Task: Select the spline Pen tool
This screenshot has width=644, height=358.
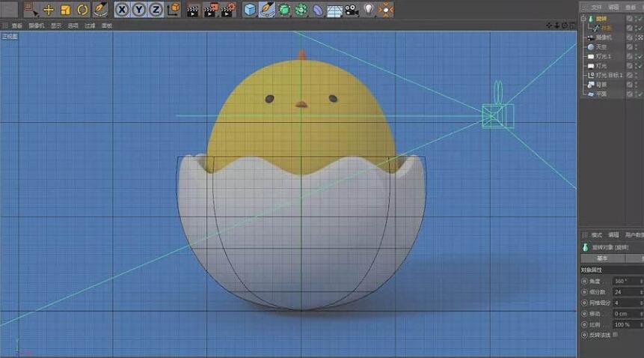Action: [267, 10]
